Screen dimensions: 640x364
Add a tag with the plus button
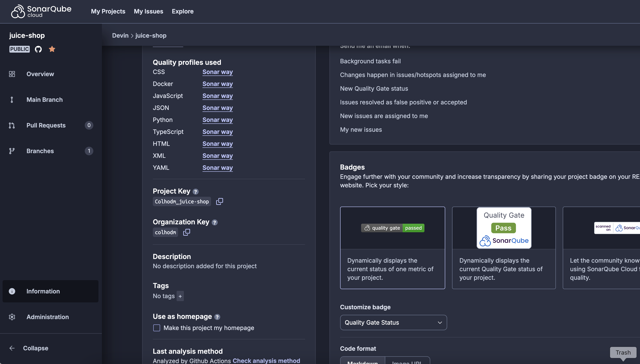[x=180, y=296]
